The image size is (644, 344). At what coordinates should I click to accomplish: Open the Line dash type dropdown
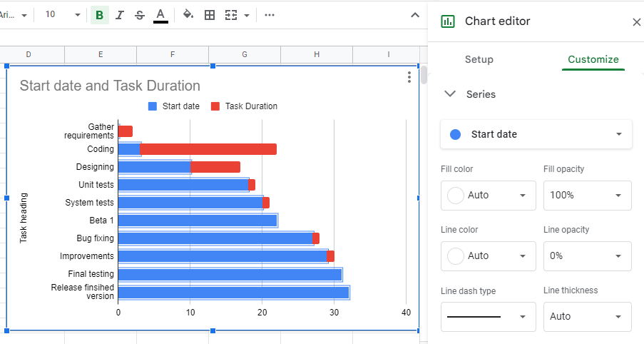coord(488,316)
